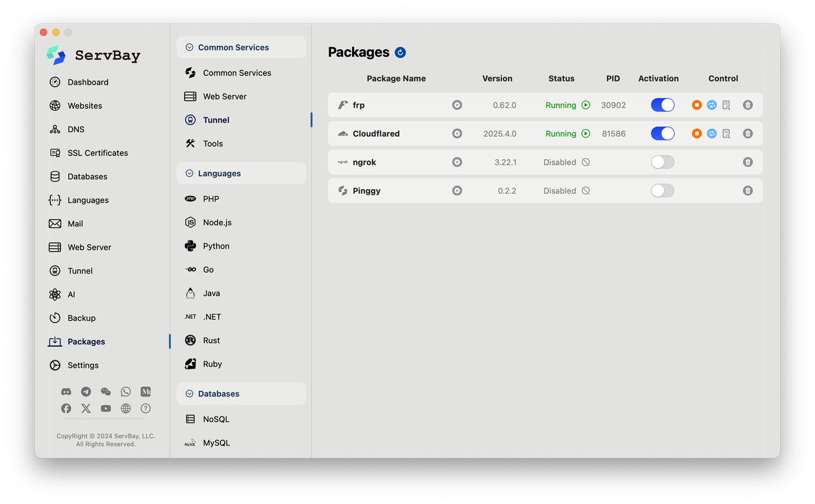815x504 pixels.
Task: Delete the ngrok package
Action: tap(748, 162)
